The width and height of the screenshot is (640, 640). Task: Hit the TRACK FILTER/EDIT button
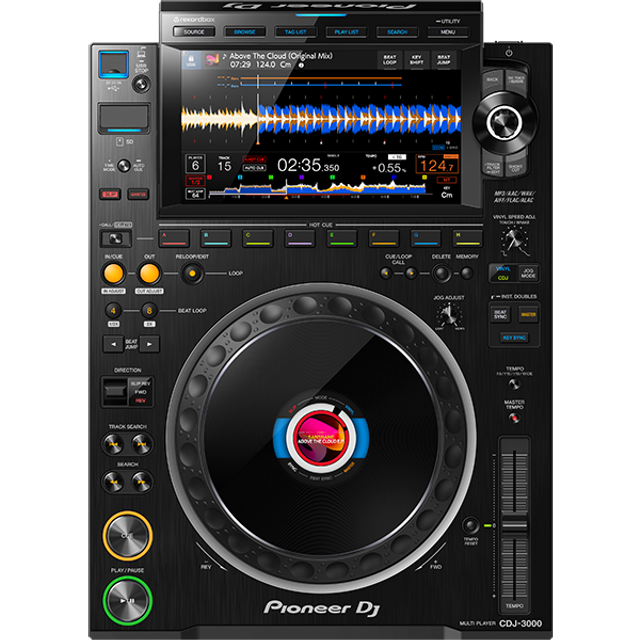click(492, 167)
